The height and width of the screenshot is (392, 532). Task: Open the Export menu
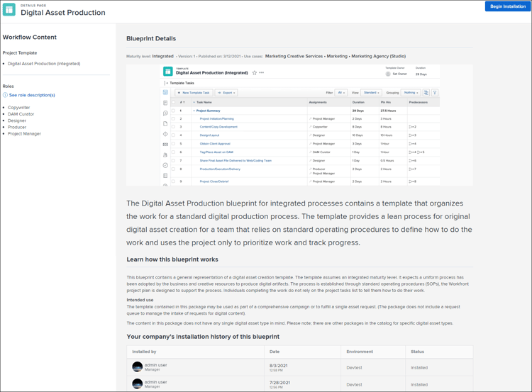226,92
